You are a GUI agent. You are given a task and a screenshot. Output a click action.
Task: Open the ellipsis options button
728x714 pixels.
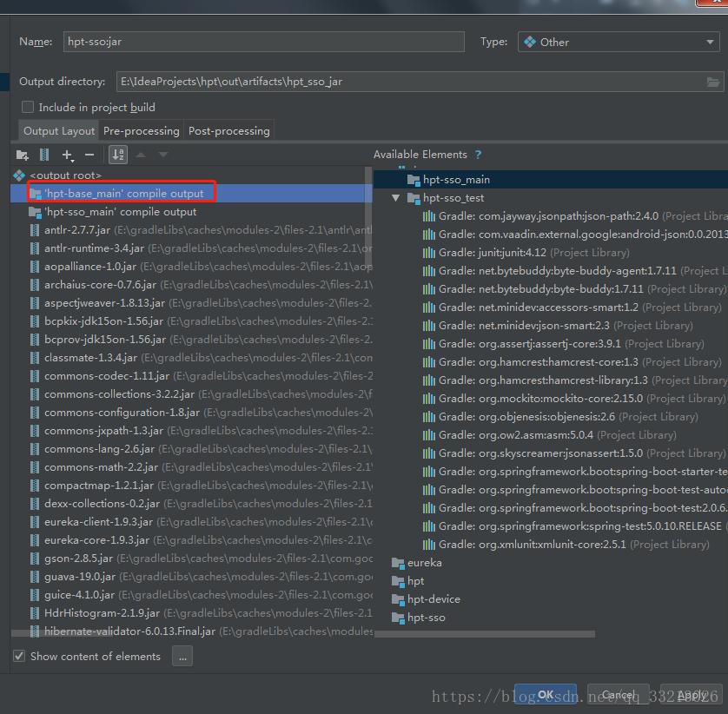pyautogui.click(x=182, y=657)
